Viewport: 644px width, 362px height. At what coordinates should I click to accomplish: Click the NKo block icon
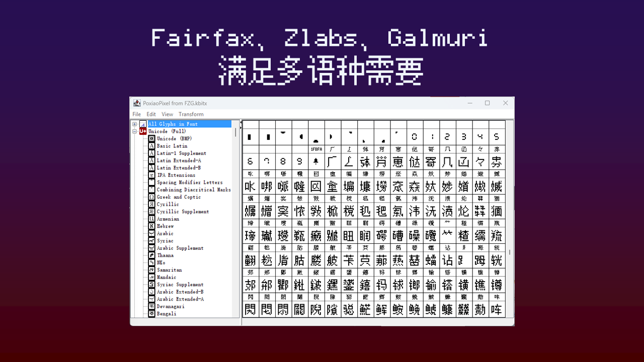(151, 262)
